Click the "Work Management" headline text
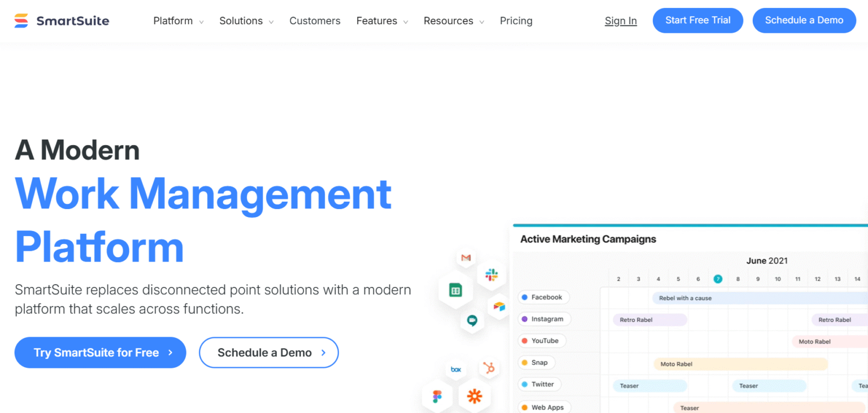868x413 pixels. tap(203, 194)
